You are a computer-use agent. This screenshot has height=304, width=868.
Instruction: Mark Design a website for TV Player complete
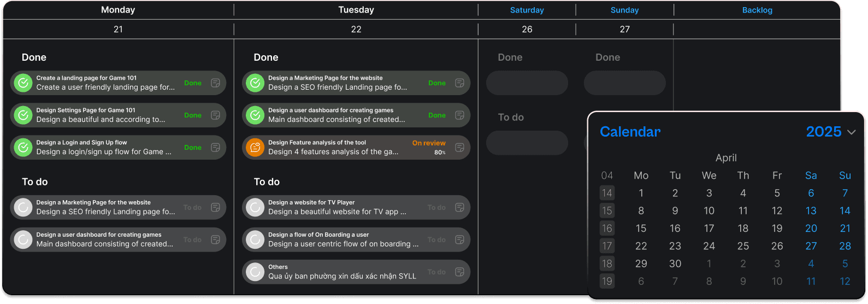click(x=255, y=207)
